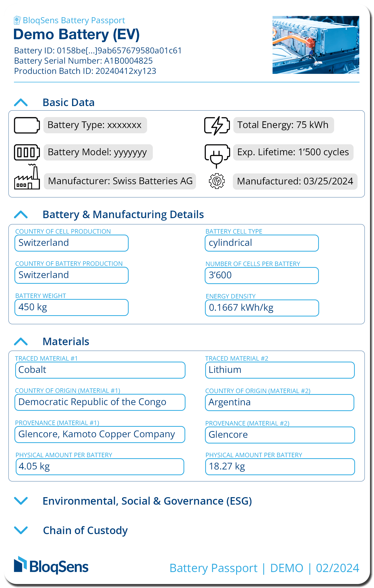Click the Battery Model: yyyyyyy chip
The image size is (374, 588).
[98, 152]
